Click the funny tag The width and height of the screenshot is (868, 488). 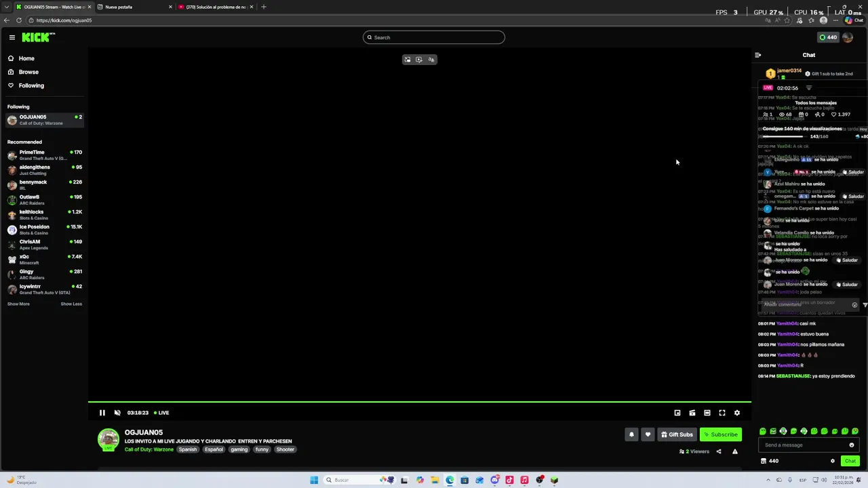[x=262, y=449]
